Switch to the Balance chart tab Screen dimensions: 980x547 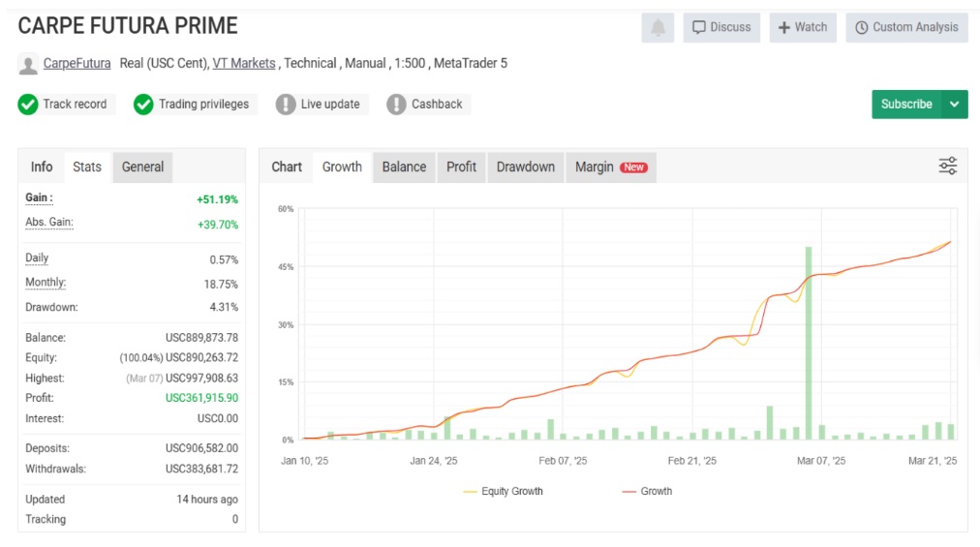click(x=404, y=167)
